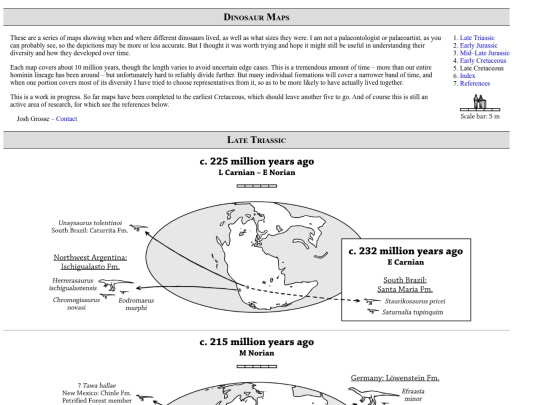Click the human scale bar figure icon
Image resolution: width=540 pixels, height=405 pixels.
coord(480,103)
